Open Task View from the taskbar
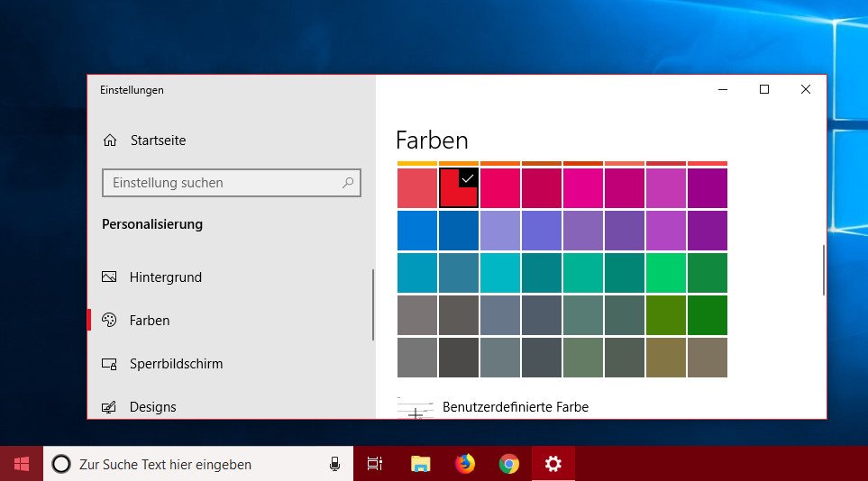The image size is (868, 481). [375, 464]
